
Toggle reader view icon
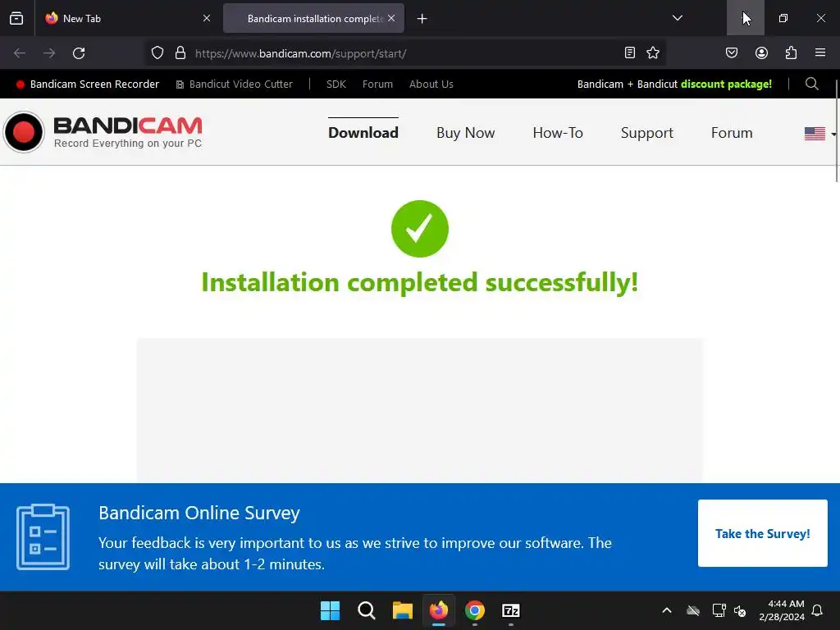coord(630,52)
